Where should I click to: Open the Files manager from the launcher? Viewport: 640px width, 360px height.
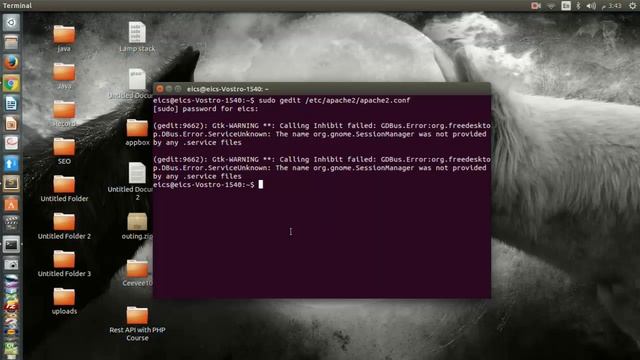click(x=11, y=42)
